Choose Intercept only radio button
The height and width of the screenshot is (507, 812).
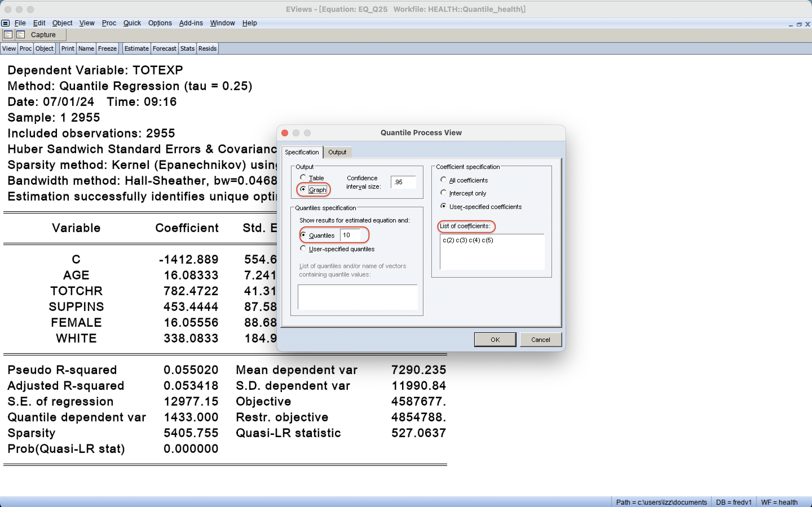point(443,193)
